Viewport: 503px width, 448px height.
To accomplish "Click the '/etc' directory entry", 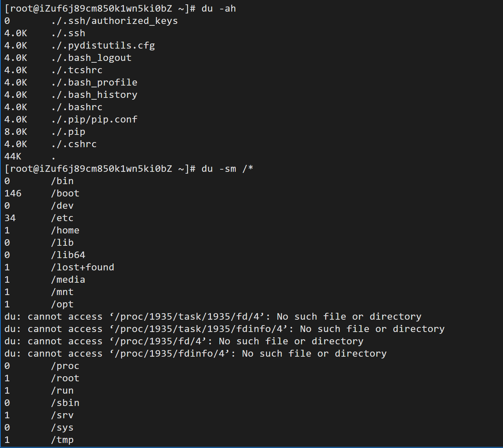I will (x=62, y=218).
